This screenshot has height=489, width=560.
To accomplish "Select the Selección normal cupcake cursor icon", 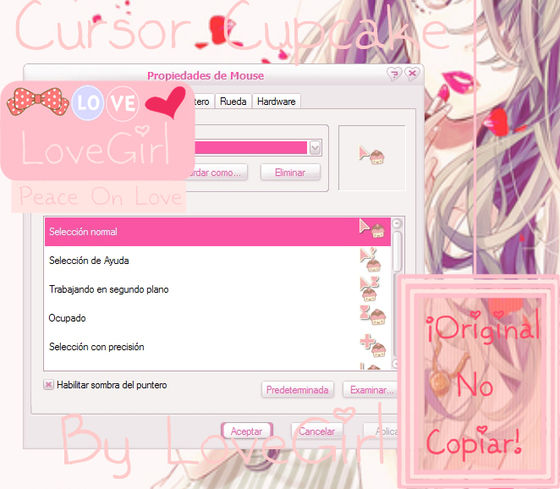I will pyautogui.click(x=372, y=229).
